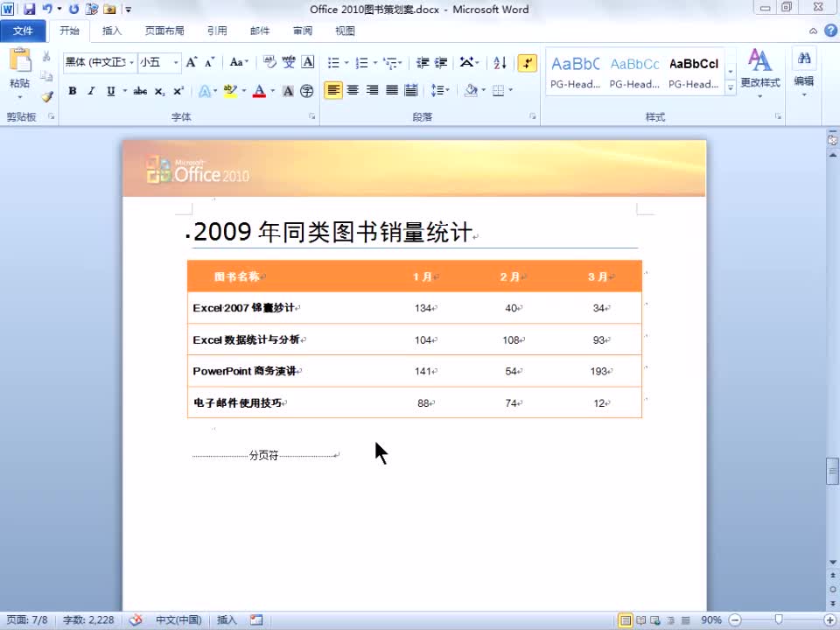Apply yellow text highlight color
This screenshot has width=840, height=630.
230,91
